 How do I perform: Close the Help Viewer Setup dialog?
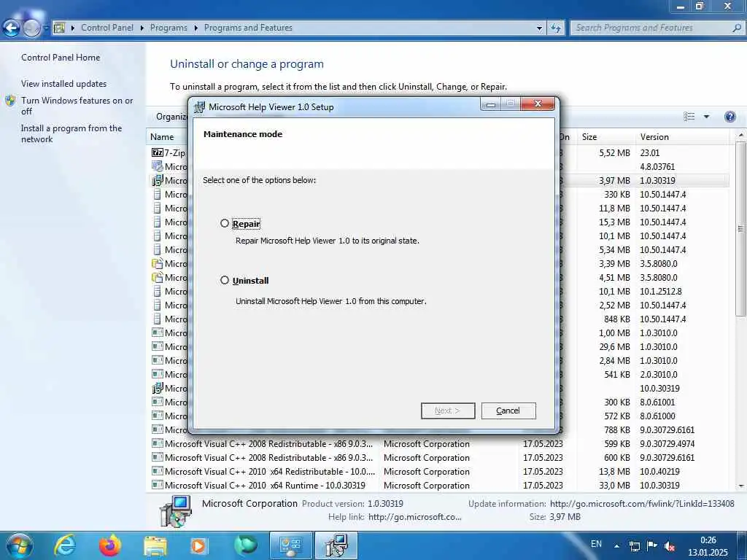pyautogui.click(x=538, y=104)
